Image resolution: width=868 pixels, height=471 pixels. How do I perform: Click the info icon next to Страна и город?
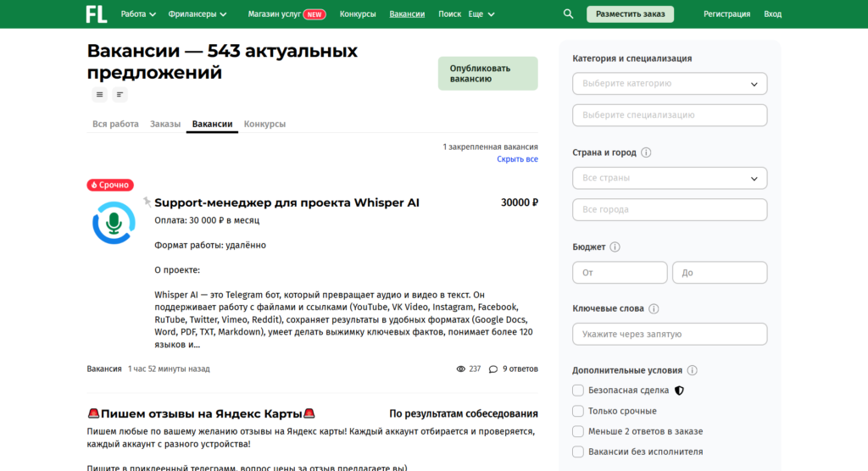pos(646,152)
